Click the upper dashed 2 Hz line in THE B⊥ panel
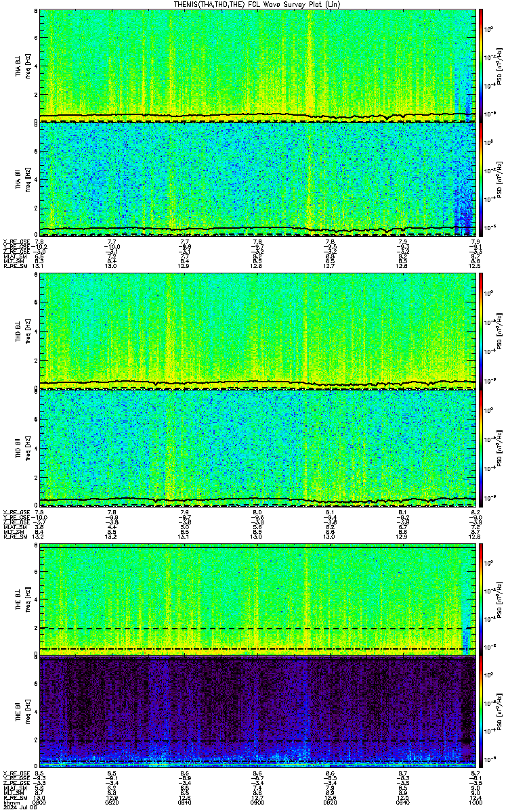This screenshot has width=508, height=812. coord(257,629)
